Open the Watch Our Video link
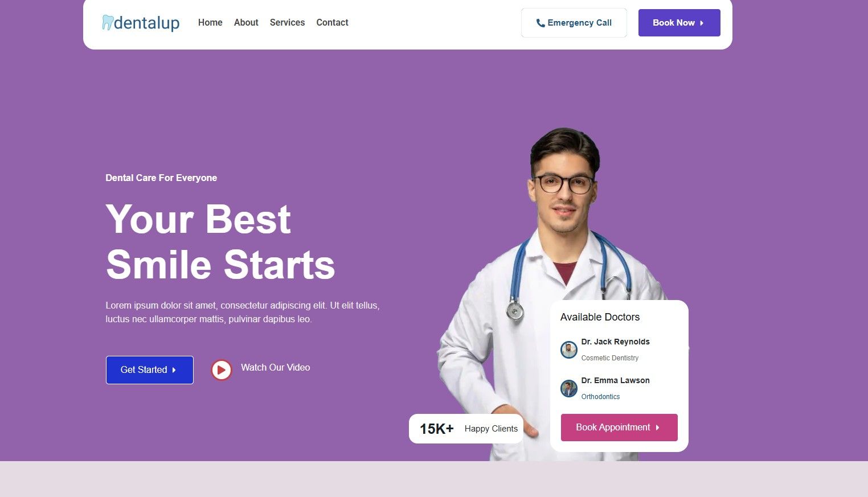Viewport: 868px width, 497px height. point(275,368)
